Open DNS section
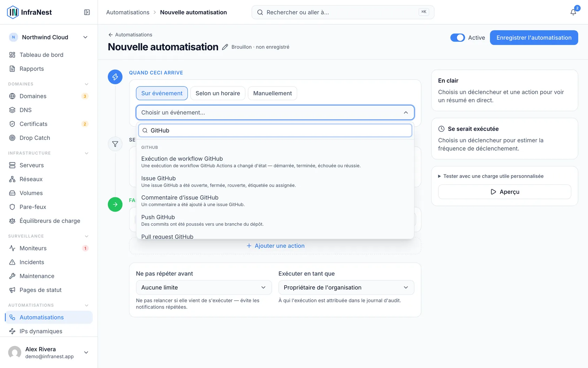 pos(49,110)
